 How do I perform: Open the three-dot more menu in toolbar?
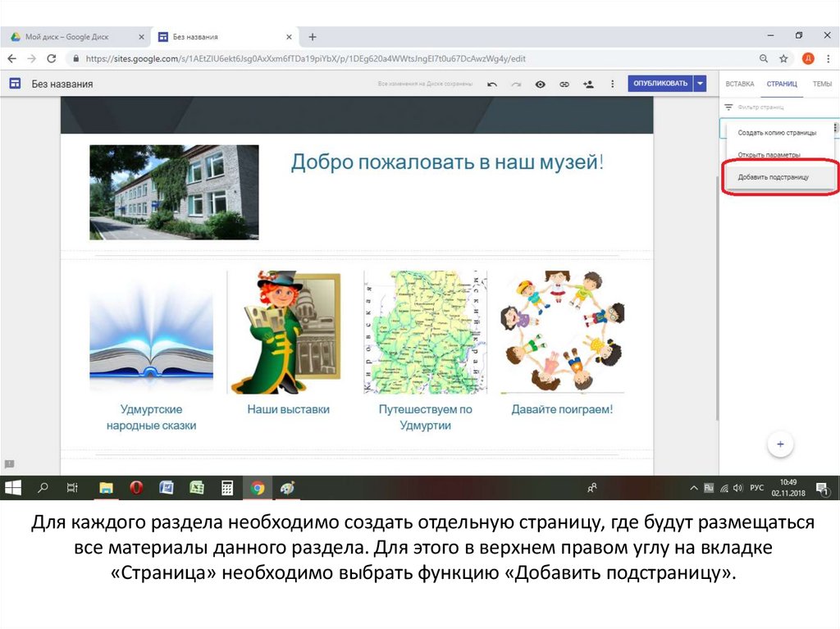612,84
